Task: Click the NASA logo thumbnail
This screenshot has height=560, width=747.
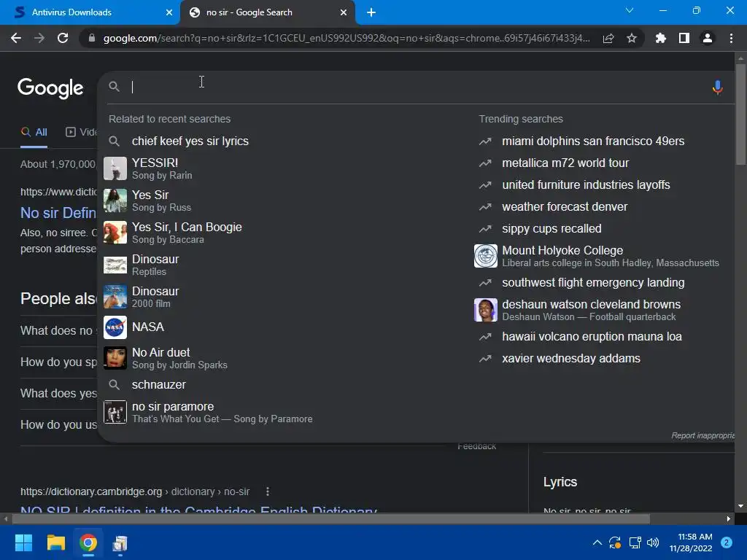Action: tap(115, 327)
